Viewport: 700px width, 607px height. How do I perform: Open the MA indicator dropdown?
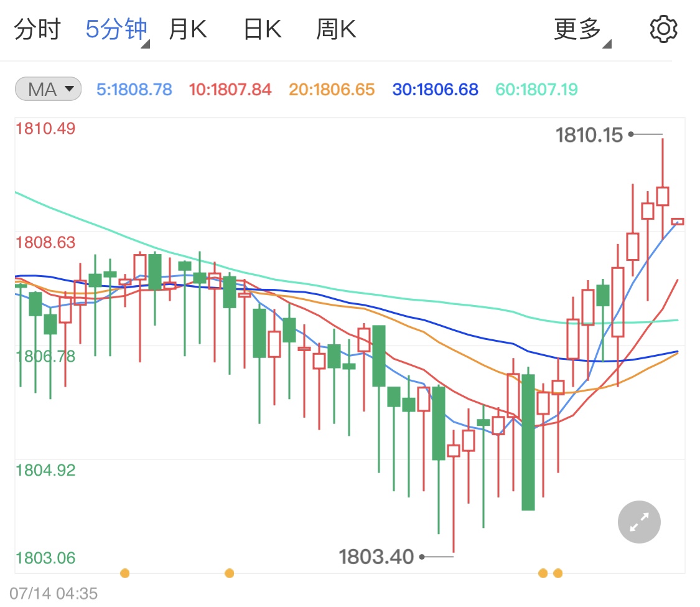(48, 89)
